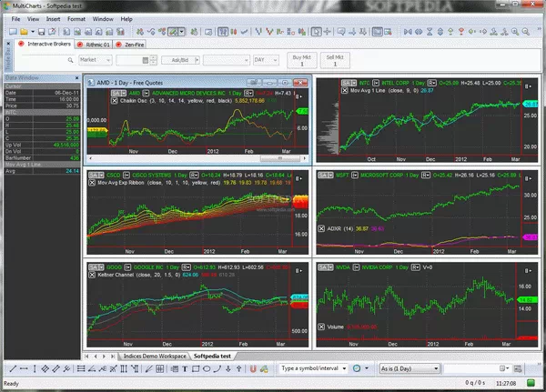Switch to Rithmic 01 broker tab

[x=94, y=45]
